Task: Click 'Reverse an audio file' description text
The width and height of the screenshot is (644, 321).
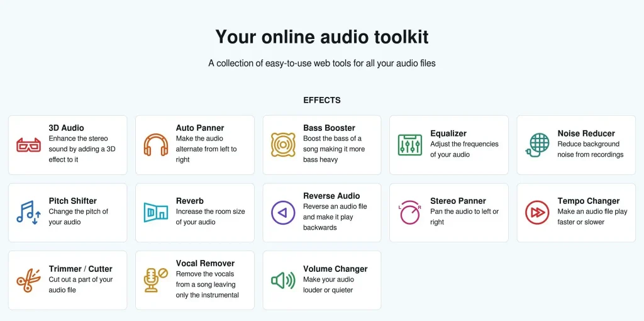Action: 335,217
